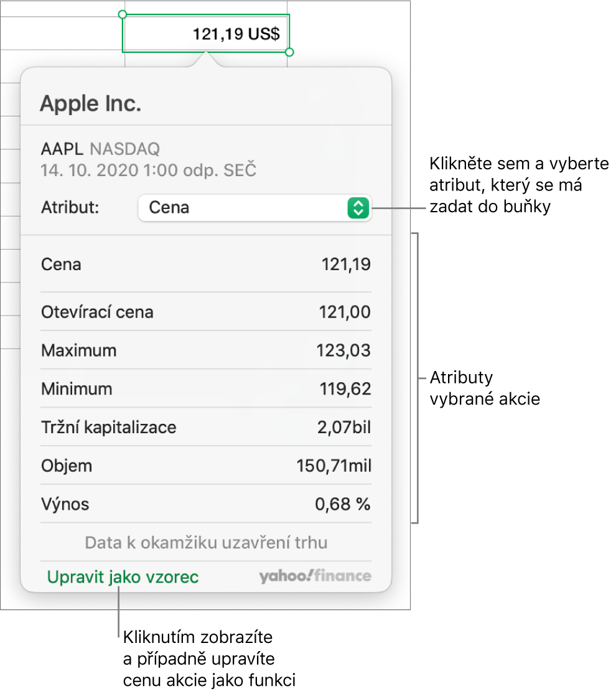
Task: Click the bottom-right cell selection handle
Action: click(x=289, y=52)
